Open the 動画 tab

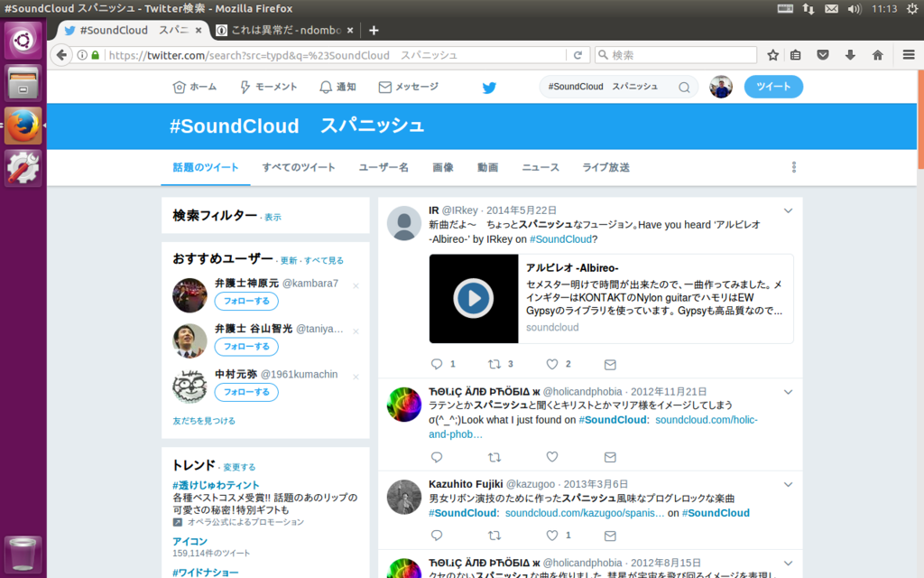[488, 167]
